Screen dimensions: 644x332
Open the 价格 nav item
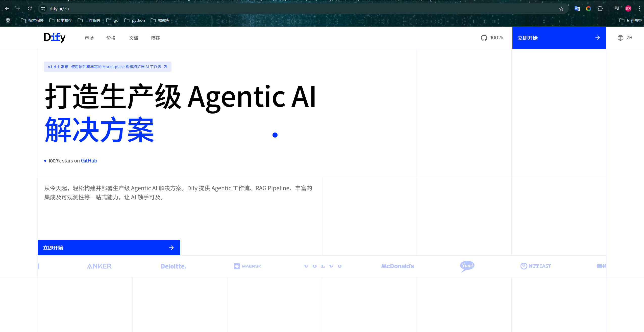pos(111,38)
